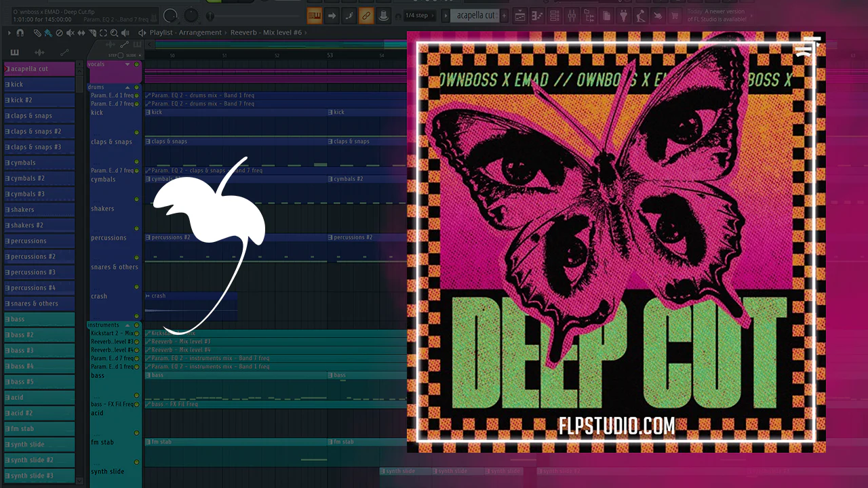Toggle the note/clip grouping button

click(x=349, y=16)
